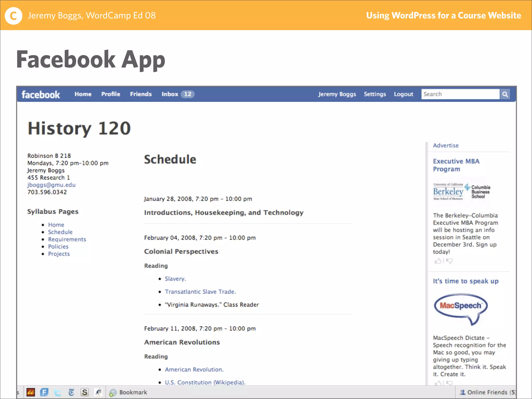Open the runner figure app icon
The width and height of the screenshot is (532, 399).
point(98,392)
